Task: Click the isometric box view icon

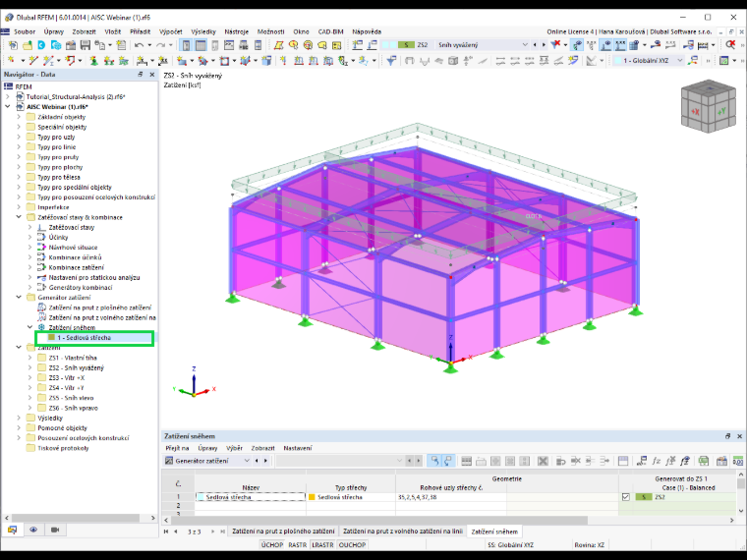Action: (x=453, y=61)
